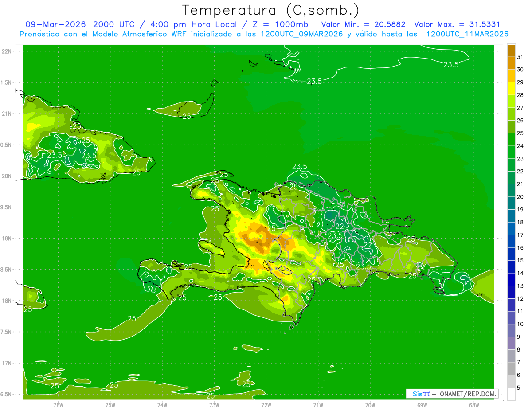Click the '68W' longitude axis label
The width and height of the screenshot is (532, 411).
[x=473, y=405]
